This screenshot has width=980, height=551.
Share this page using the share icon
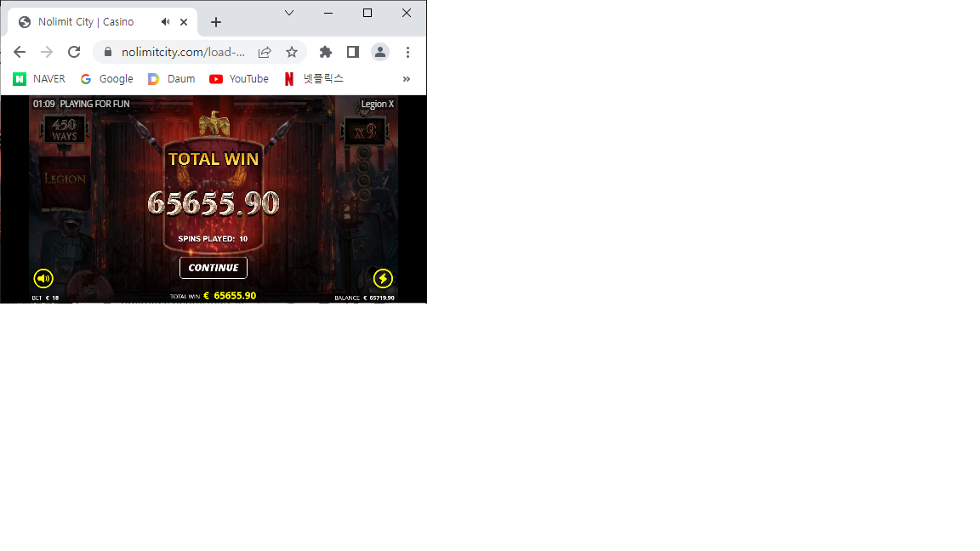tap(265, 52)
